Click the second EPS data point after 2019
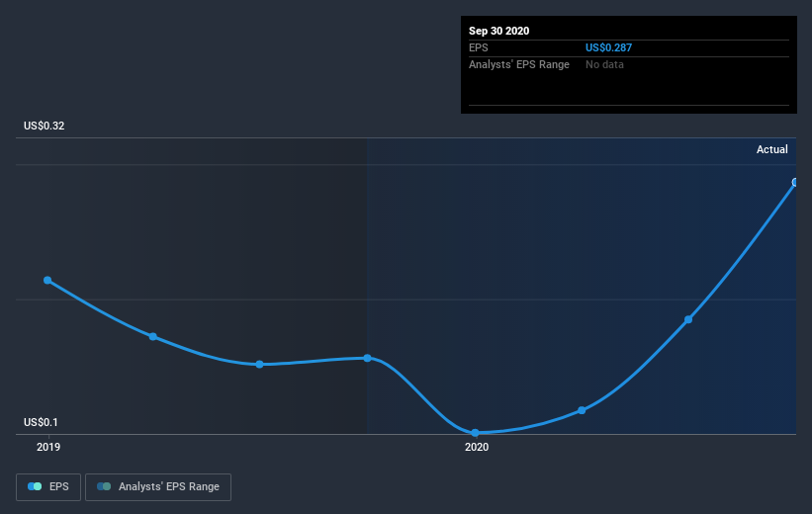Viewport: 812px width, 514px height. coord(152,336)
